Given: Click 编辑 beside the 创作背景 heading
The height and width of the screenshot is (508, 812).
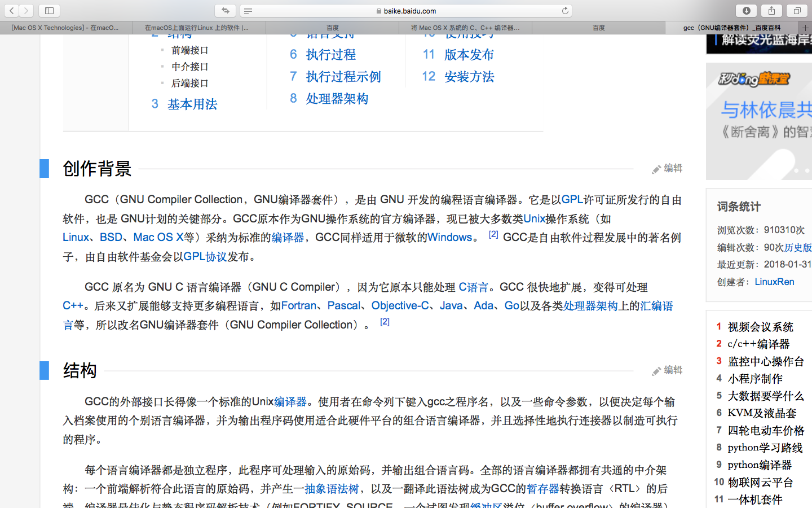Looking at the screenshot, I should [668, 168].
